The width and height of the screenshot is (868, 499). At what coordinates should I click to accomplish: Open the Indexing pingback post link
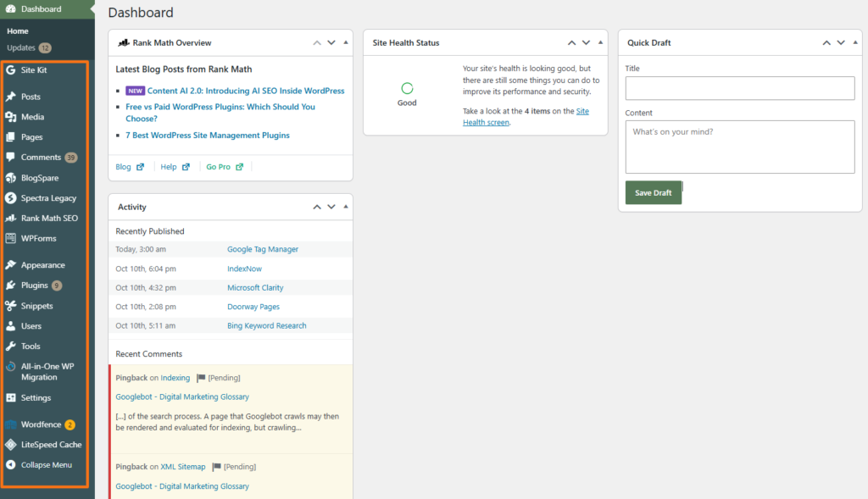pos(175,378)
